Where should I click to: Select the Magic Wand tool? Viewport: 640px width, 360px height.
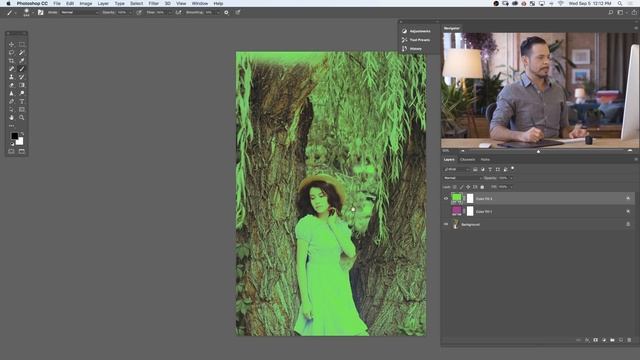tap(22, 52)
